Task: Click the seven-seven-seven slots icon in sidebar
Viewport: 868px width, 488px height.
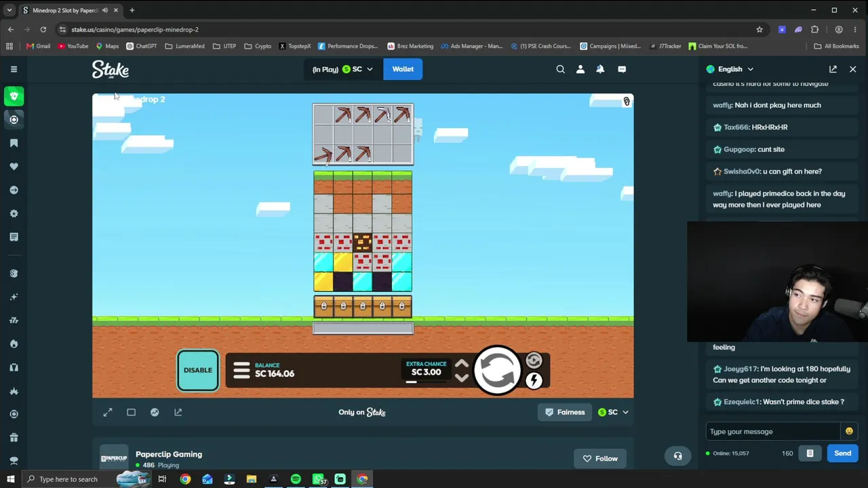Action: [x=14, y=321]
